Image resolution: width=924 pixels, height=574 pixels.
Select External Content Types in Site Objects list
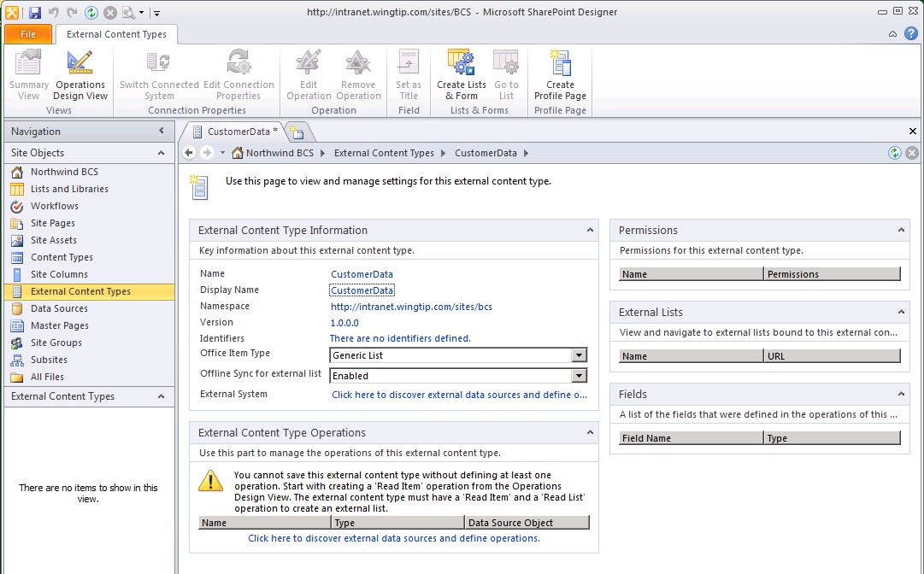(x=90, y=291)
